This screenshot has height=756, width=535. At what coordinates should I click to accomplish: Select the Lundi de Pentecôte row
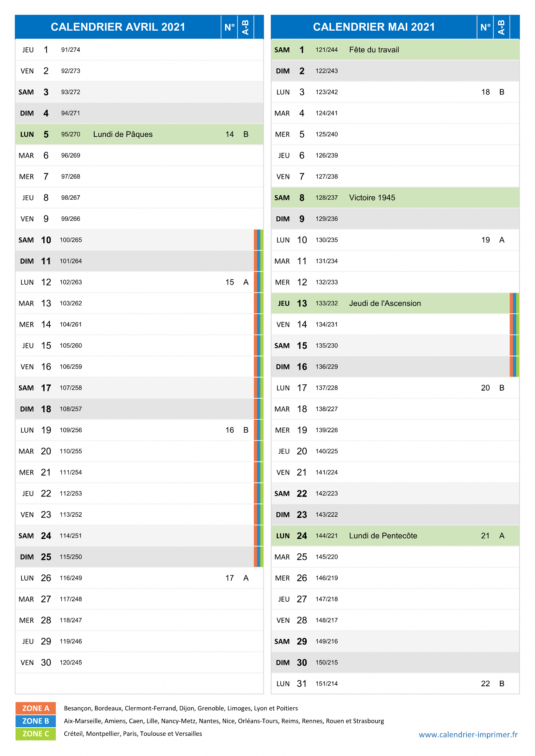[395, 536]
